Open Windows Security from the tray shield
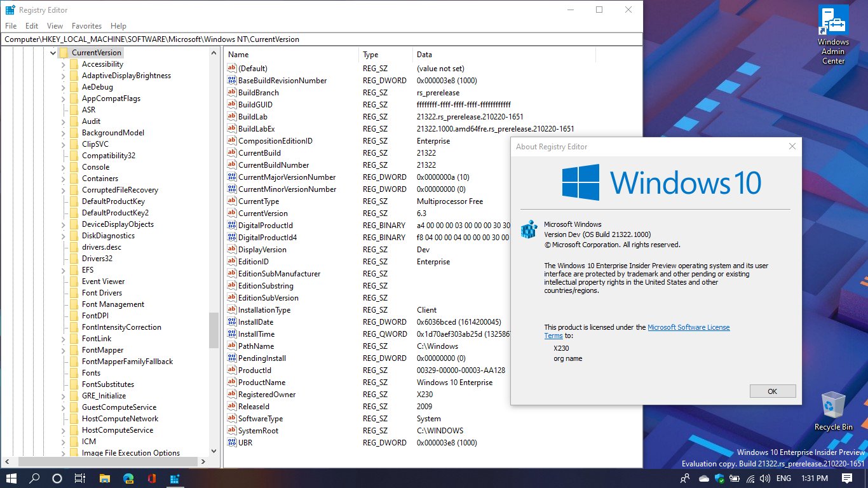The image size is (868, 488). [720, 478]
